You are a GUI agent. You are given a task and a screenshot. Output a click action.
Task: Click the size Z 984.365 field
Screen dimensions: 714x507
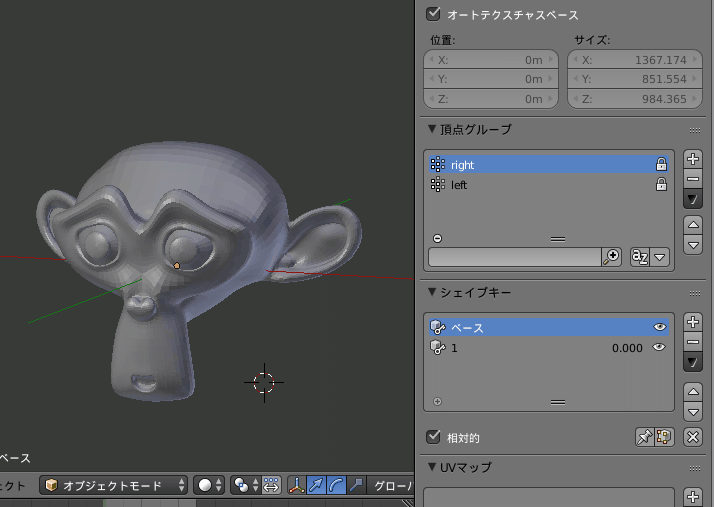(635, 99)
